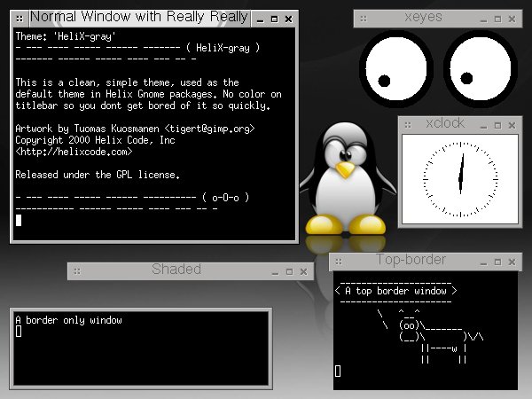Click the "( HeliX-gray )" banner text

[x=223, y=48]
